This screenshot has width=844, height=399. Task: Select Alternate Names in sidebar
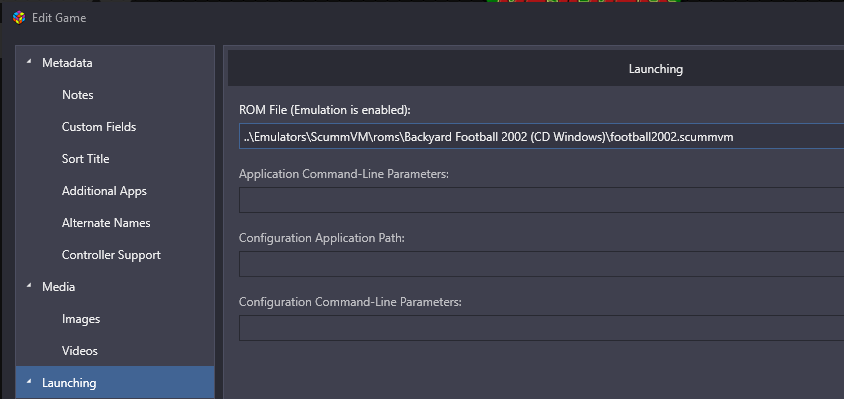(x=106, y=222)
